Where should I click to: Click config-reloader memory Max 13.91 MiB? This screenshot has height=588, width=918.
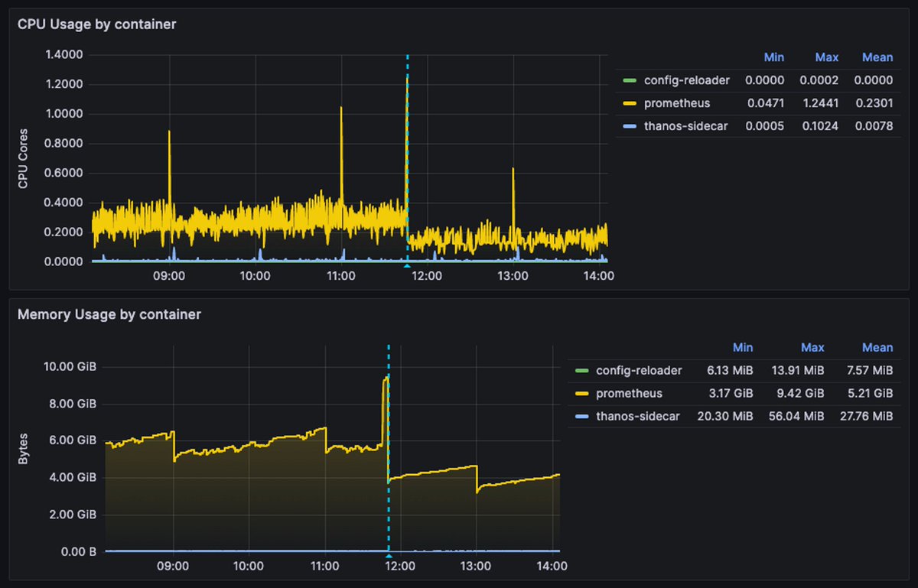coord(797,370)
